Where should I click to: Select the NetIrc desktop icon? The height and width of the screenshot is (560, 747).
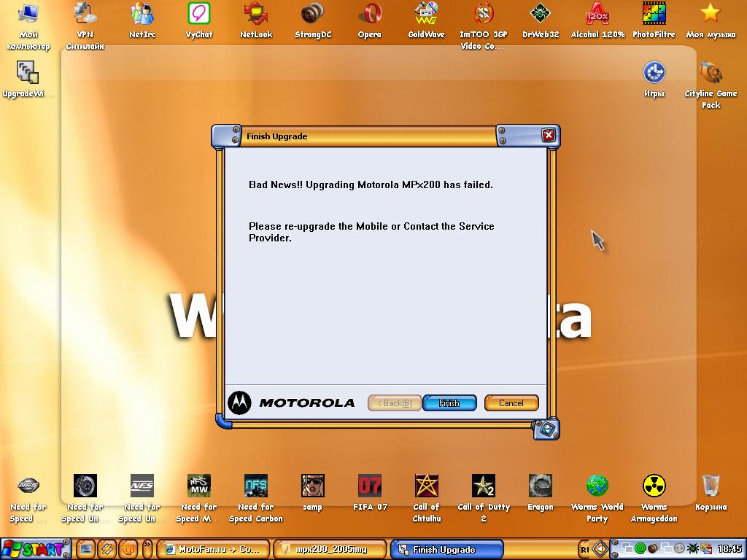(142, 20)
